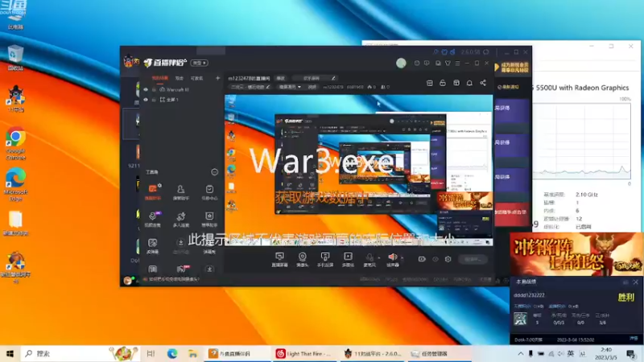This screenshot has width=644, height=362.
Task: Open the red-dragon game advertisement banner
Action: [x=576, y=254]
